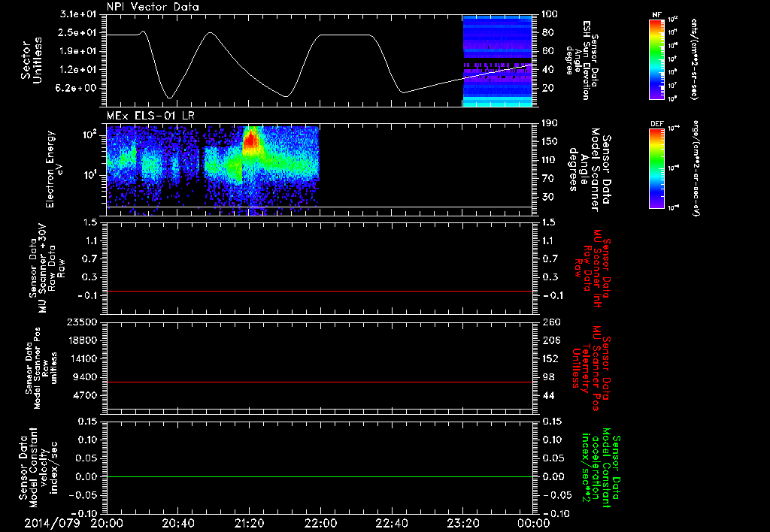
Task: Click the 20:40 time tick label
Action: tap(178, 524)
